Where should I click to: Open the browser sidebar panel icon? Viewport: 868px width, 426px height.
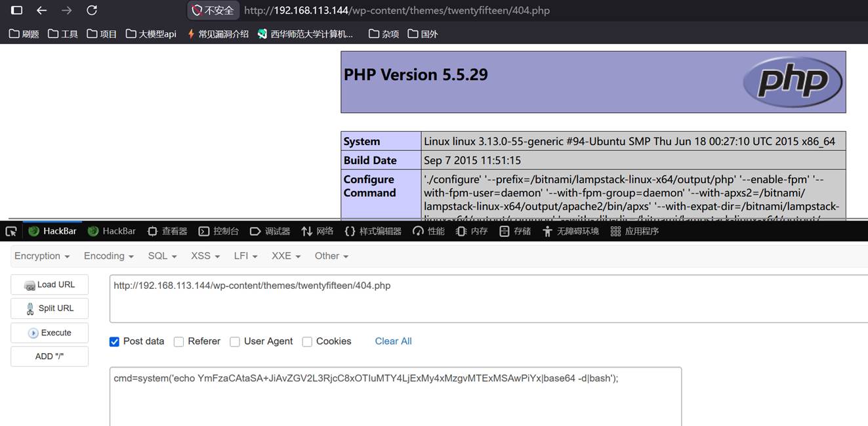pos(16,11)
